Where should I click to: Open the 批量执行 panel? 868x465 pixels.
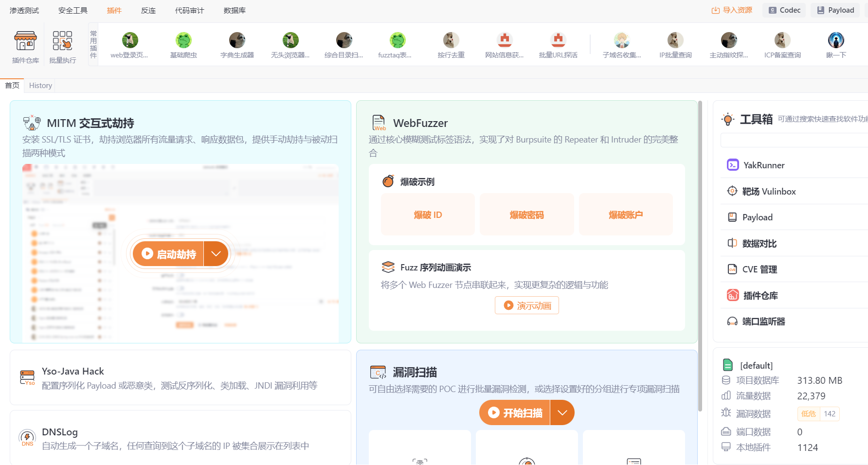coord(62,45)
